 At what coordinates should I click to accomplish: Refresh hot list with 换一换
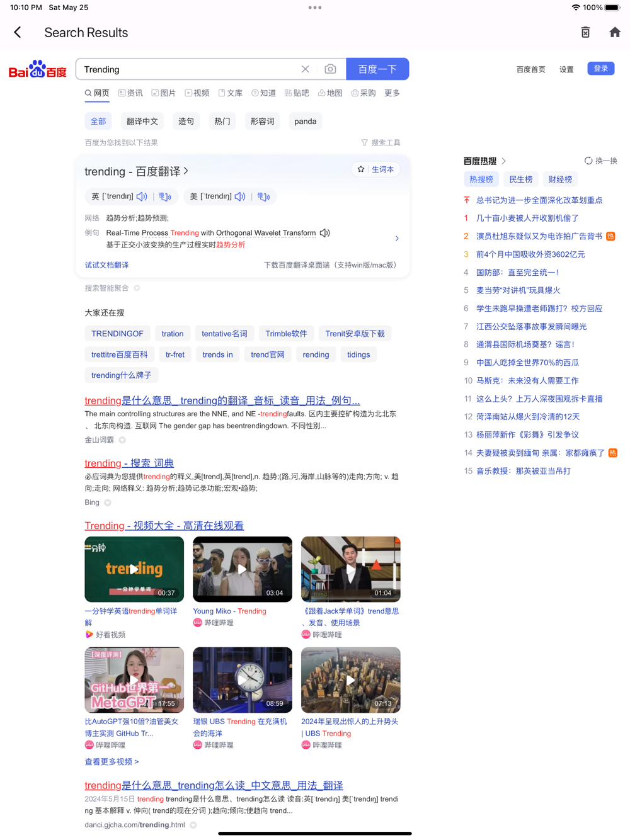[x=601, y=161]
